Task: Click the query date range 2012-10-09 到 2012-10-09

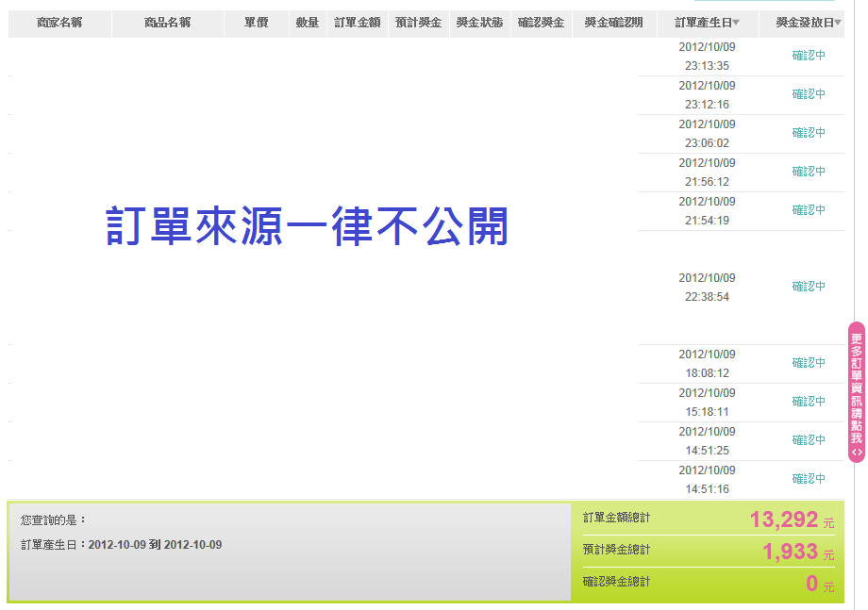Action: tap(155, 545)
